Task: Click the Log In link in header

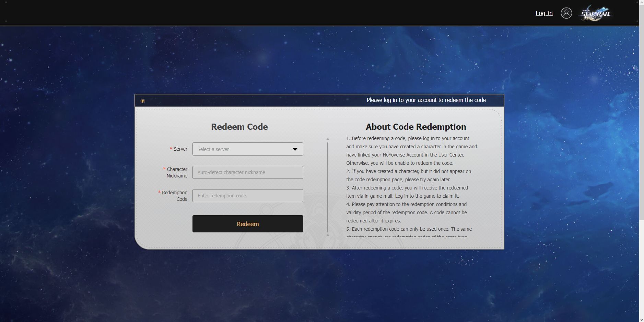Action: tap(544, 13)
